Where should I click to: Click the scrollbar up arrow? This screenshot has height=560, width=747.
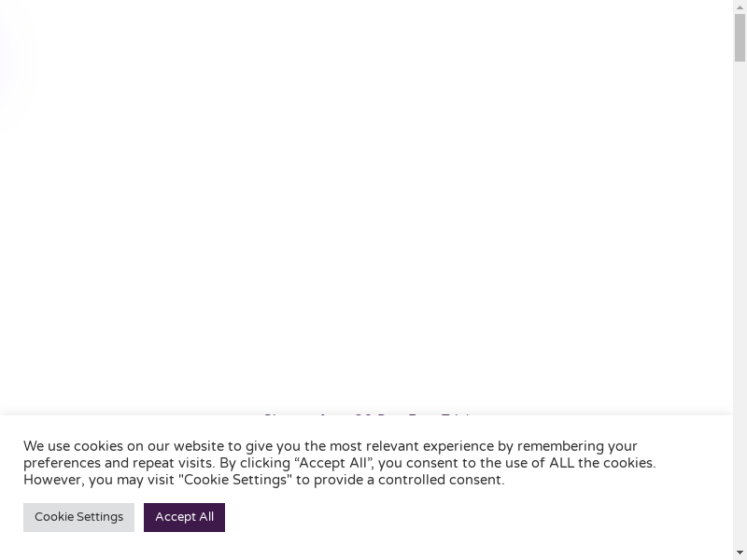tap(740, 7)
